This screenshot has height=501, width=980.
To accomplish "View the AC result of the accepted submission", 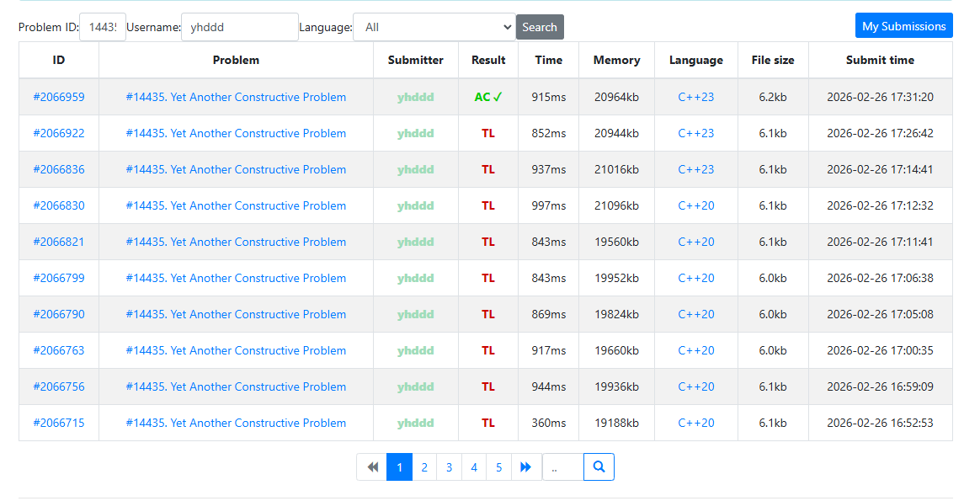I will pos(488,97).
